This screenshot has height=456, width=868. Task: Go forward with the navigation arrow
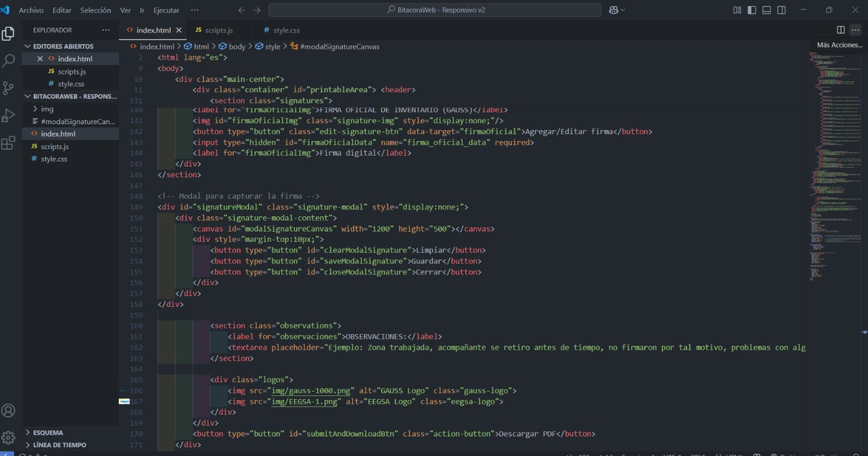[x=257, y=10]
